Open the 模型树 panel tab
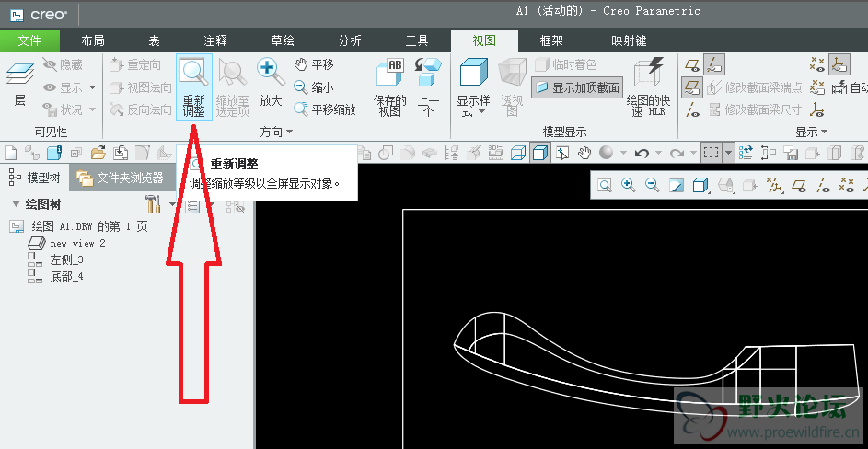Viewport: 868px width, 449px height. (x=35, y=178)
